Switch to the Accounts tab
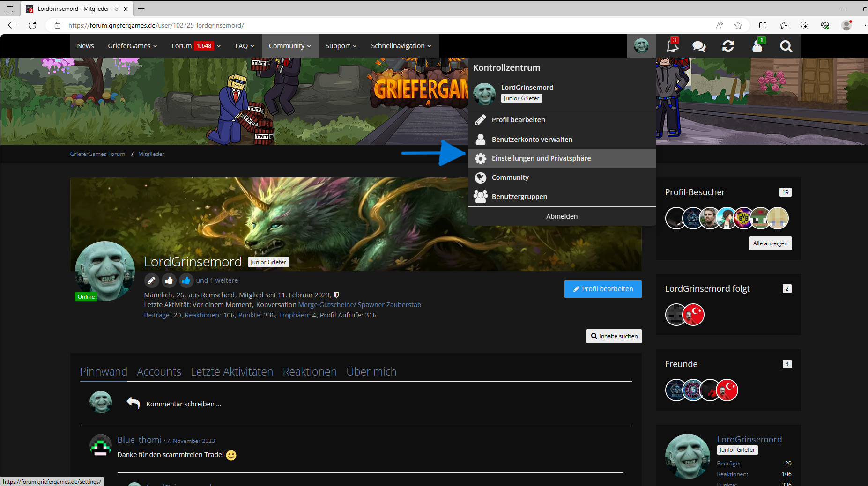This screenshot has width=868, height=486. pyautogui.click(x=159, y=372)
